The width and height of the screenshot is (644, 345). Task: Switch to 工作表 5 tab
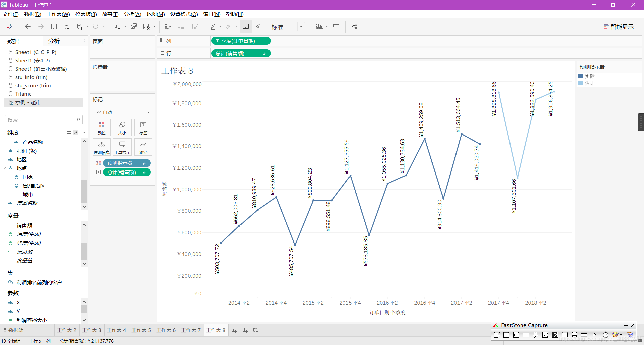(x=141, y=330)
